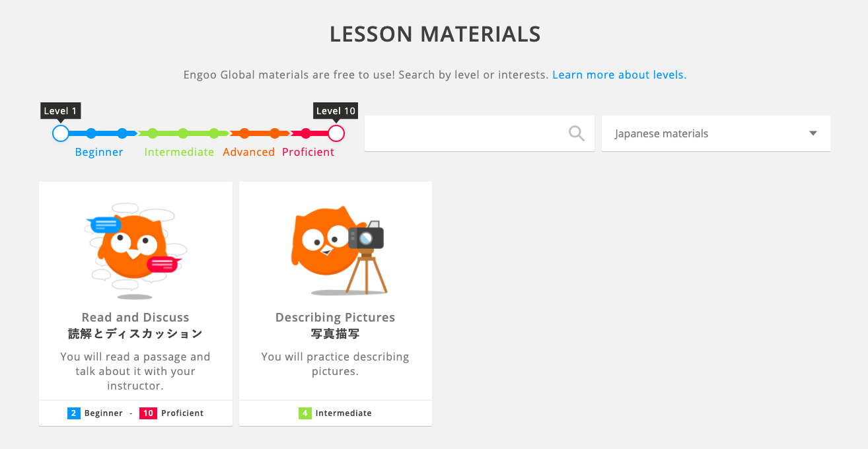Click the Level 10 tooltip label
Image resolution: width=868 pixels, height=449 pixels.
[336, 111]
